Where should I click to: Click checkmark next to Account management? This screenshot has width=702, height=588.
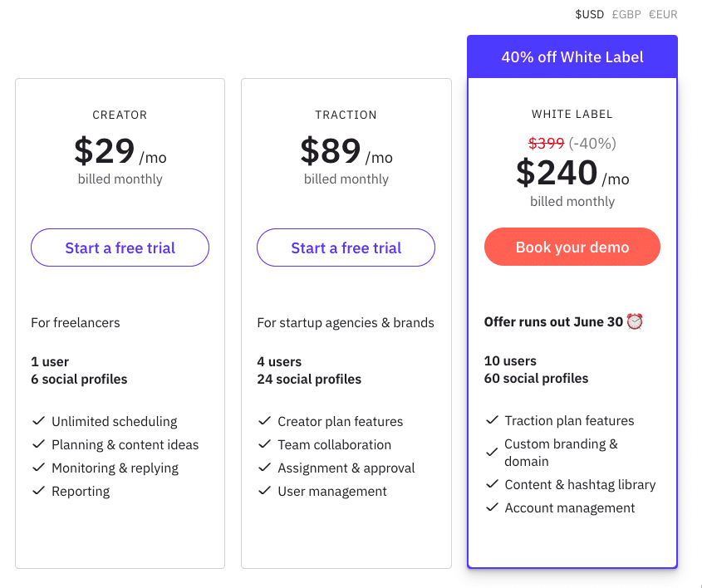(491, 507)
